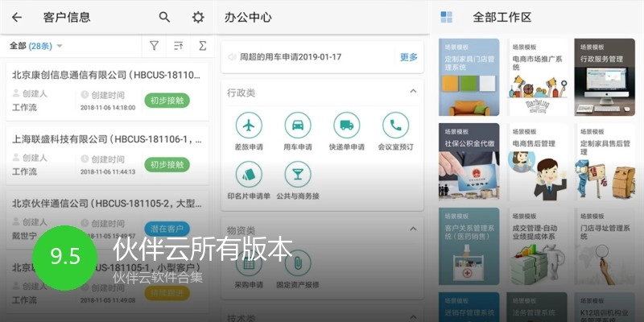The height and width of the screenshot is (322, 644).
Task: Click the announcement speaker icon
Action: pos(232,57)
